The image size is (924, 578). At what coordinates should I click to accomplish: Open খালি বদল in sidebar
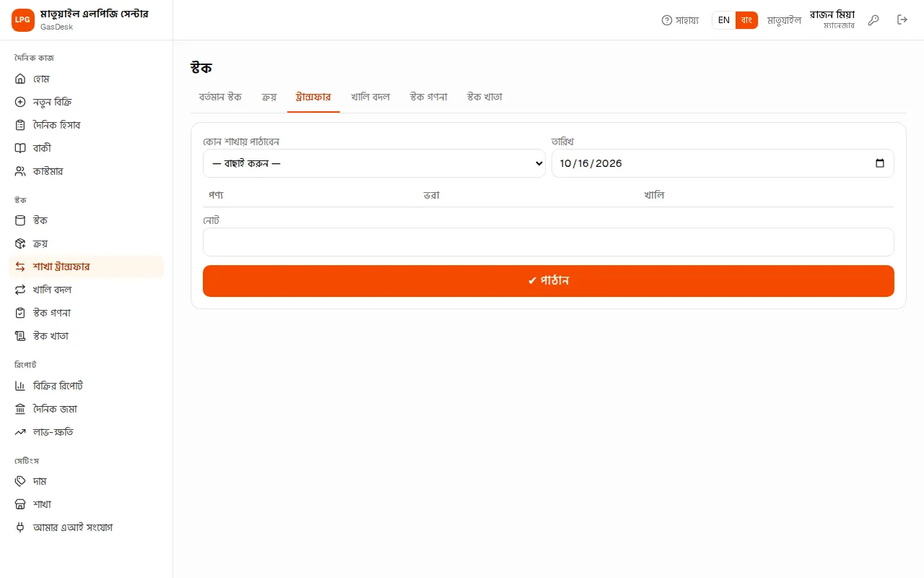point(87,290)
